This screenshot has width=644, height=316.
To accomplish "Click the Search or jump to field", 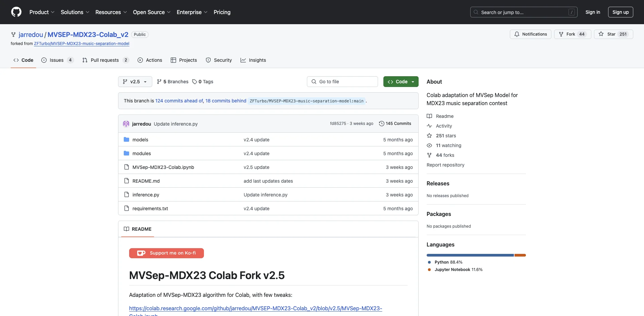I will (x=524, y=12).
